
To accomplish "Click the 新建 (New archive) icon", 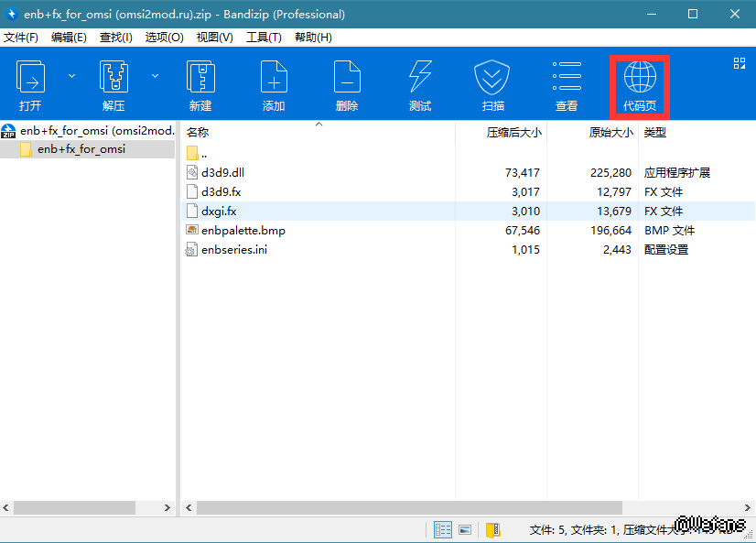I will pos(200,84).
